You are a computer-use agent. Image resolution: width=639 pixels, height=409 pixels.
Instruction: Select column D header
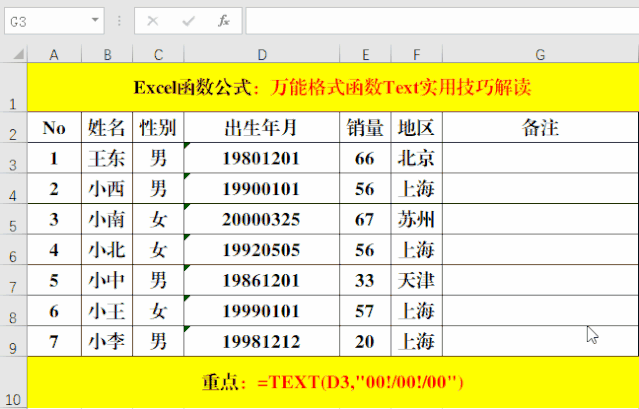(x=262, y=54)
